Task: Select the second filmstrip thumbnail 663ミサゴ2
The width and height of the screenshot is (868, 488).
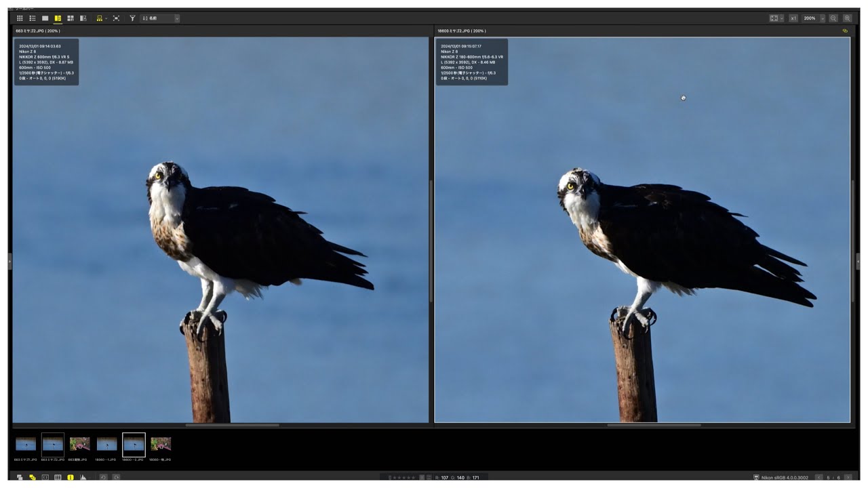Action: tap(53, 445)
